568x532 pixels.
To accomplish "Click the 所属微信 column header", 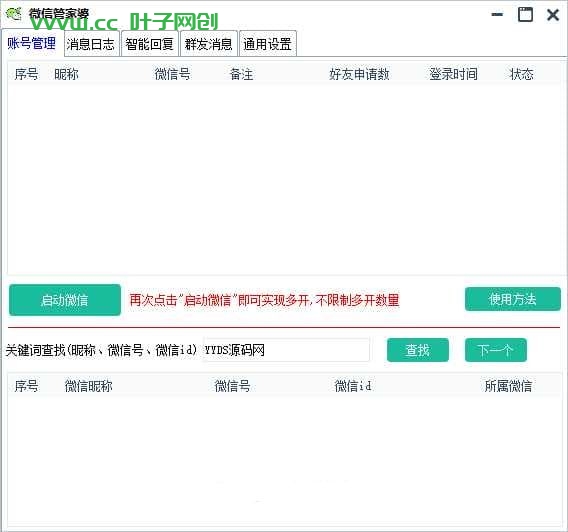I will [508, 386].
